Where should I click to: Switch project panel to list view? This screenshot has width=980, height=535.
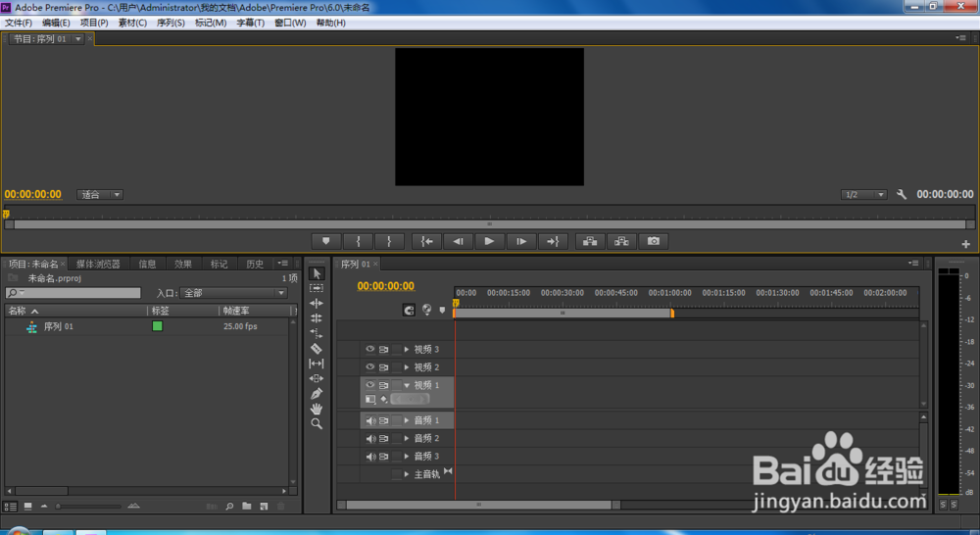click(11, 507)
